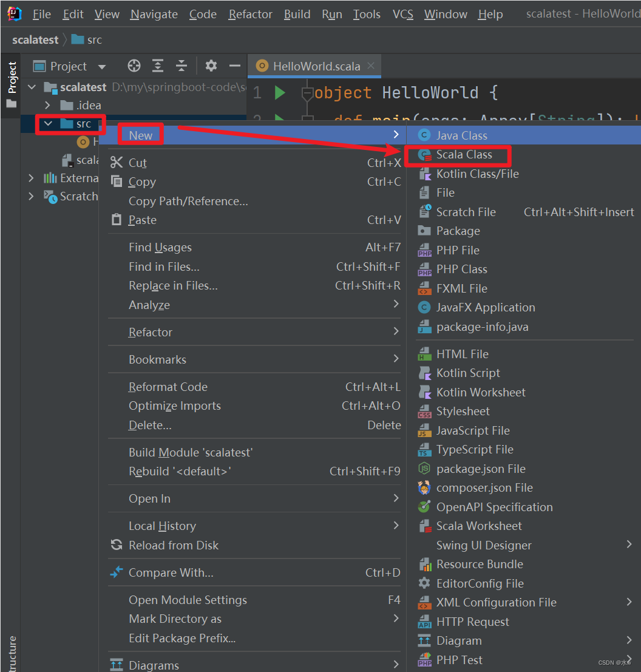Open the Code menu
The image size is (641, 672).
coord(203,14)
